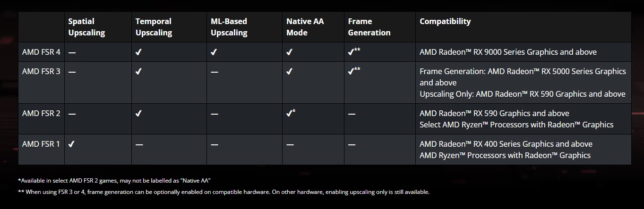Click the double-asterisk frame generation footnote
The width and height of the screenshot is (644, 209).
pyautogui.click(x=223, y=192)
